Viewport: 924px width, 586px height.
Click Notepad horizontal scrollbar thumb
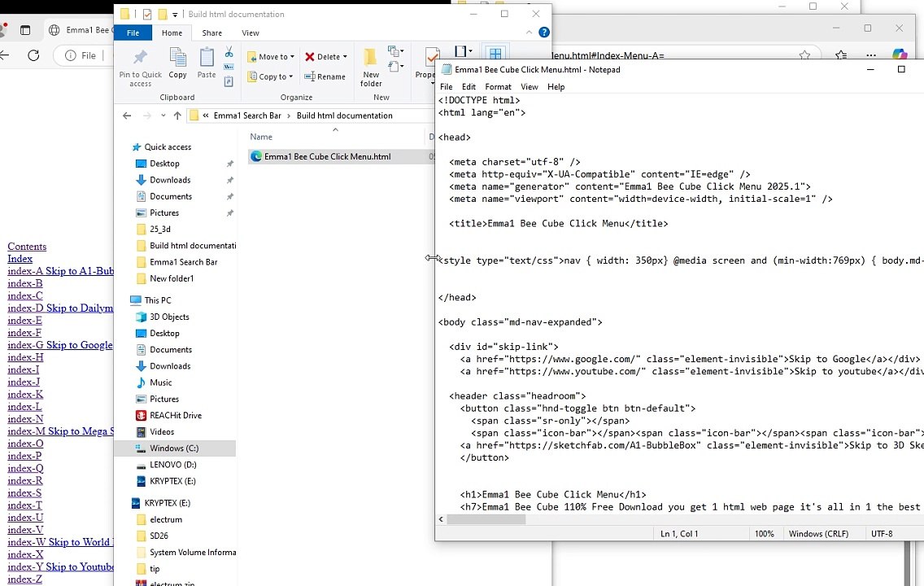pos(486,519)
